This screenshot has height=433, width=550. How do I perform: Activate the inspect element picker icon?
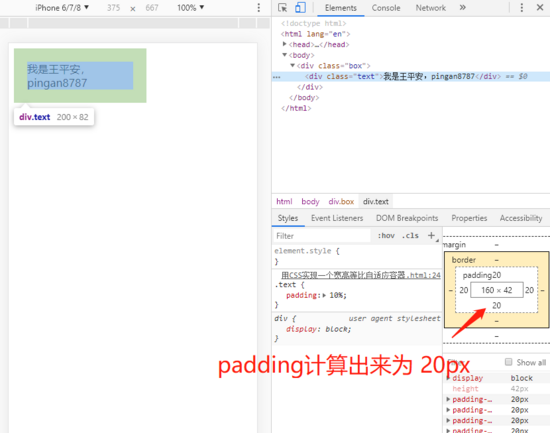pyautogui.click(x=282, y=8)
